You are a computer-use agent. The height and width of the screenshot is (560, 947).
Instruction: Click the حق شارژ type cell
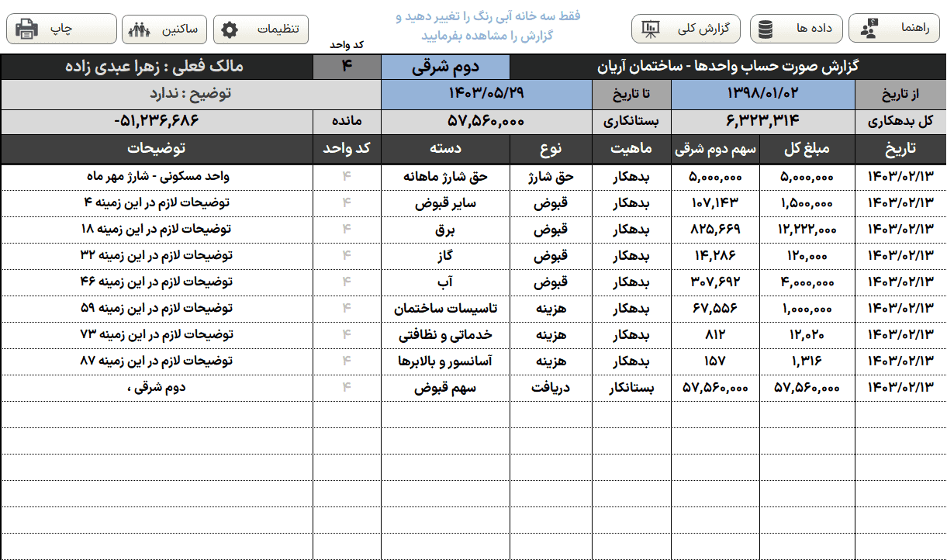(x=551, y=177)
